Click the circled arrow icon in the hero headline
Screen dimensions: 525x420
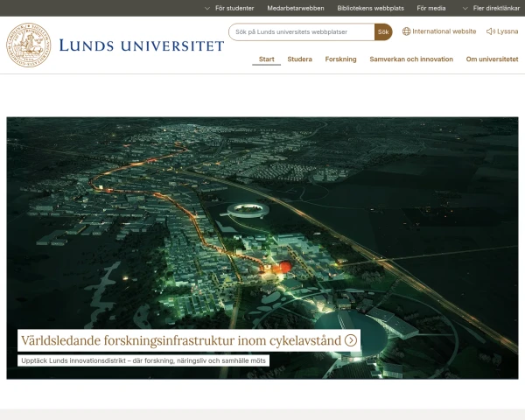[x=351, y=340]
